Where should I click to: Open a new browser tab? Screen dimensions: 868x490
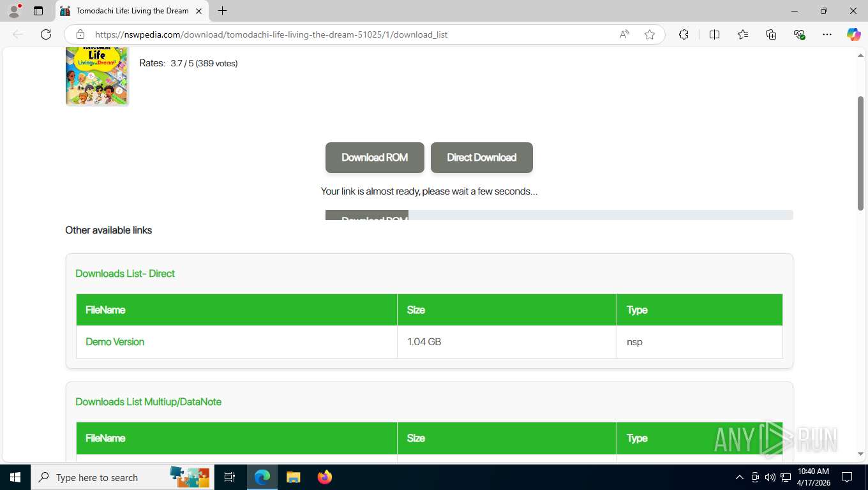coord(222,11)
